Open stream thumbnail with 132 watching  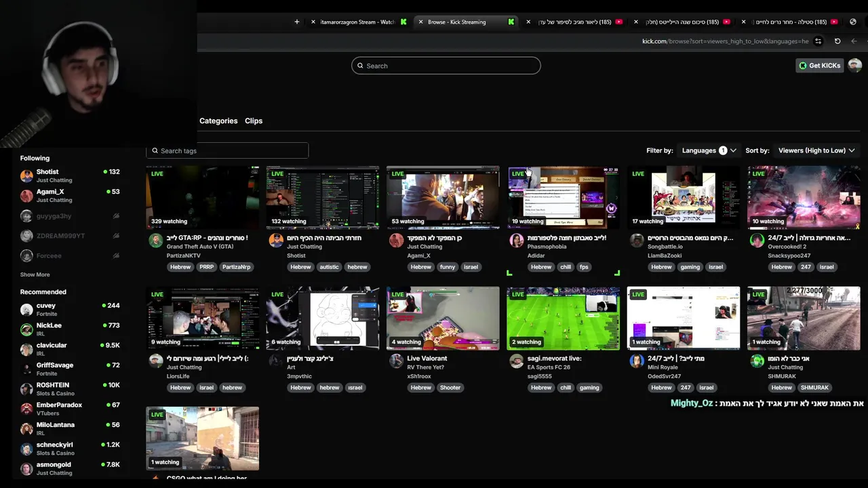(323, 197)
